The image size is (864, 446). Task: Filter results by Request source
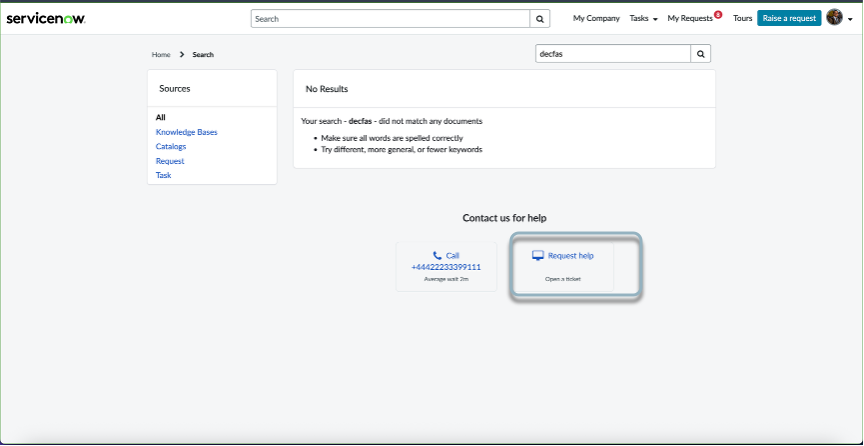click(x=170, y=161)
